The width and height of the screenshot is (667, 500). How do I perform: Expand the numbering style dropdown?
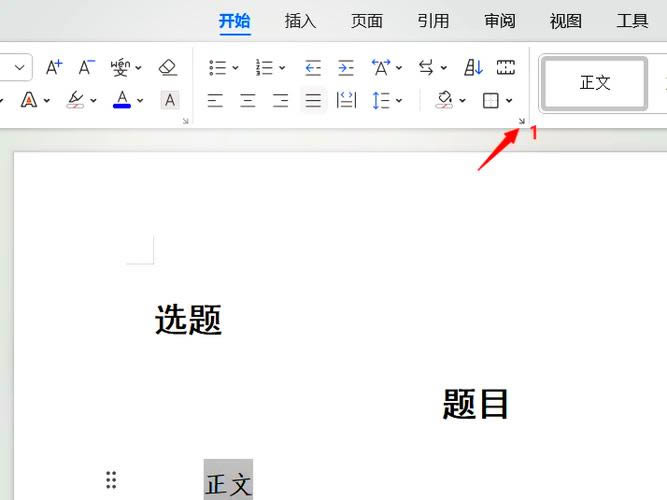tap(282, 68)
